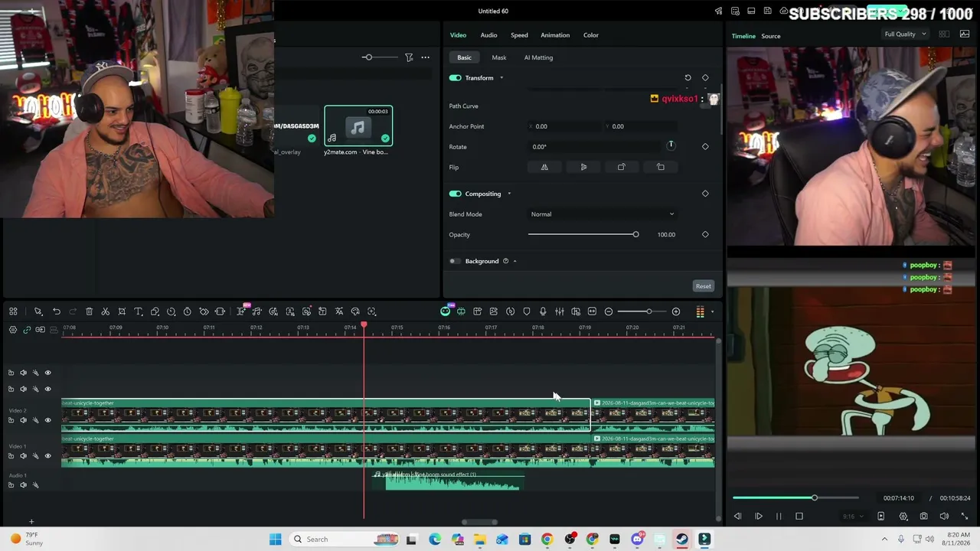Expand the Background section arrow
This screenshot has height=551, width=980.
(514, 261)
